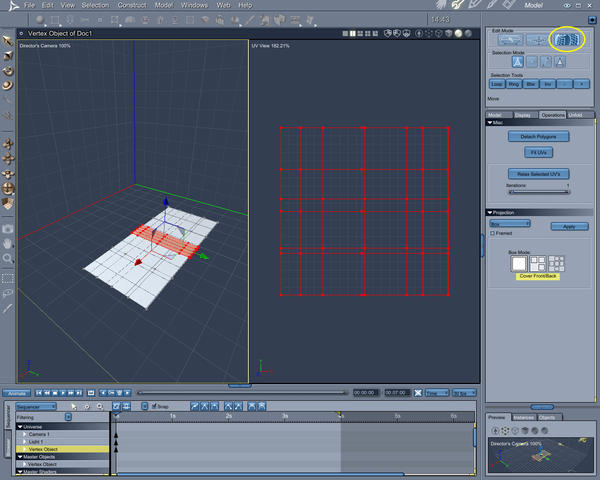Click the Director's Camera preview thumbnail

541,456
